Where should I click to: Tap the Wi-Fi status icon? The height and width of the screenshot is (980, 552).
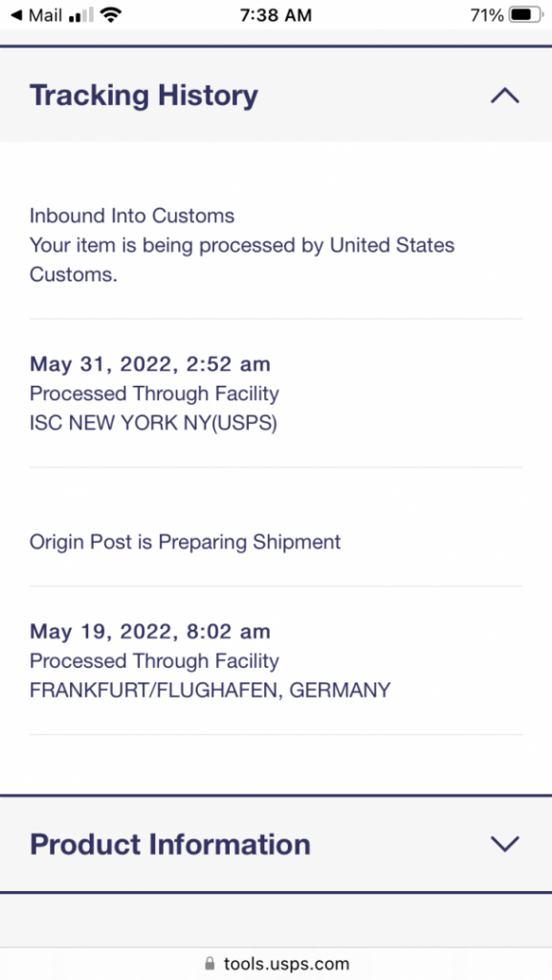111,15
